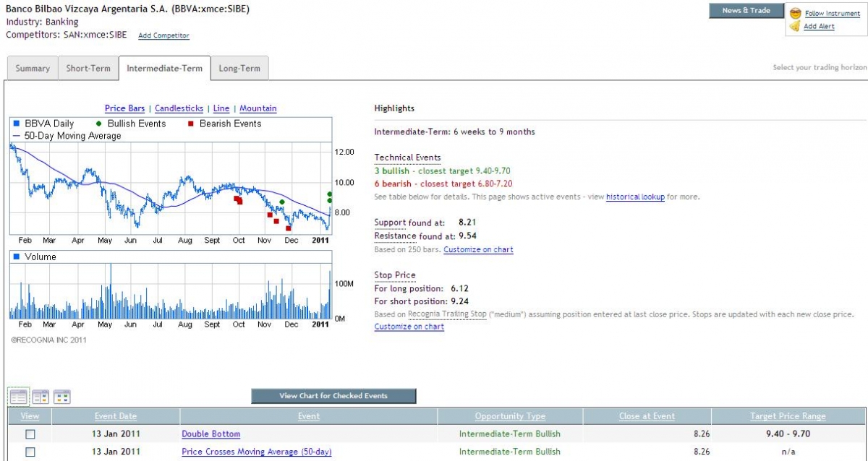Click the long position stop 6.12
The width and height of the screenshot is (868, 461).
coord(459,288)
